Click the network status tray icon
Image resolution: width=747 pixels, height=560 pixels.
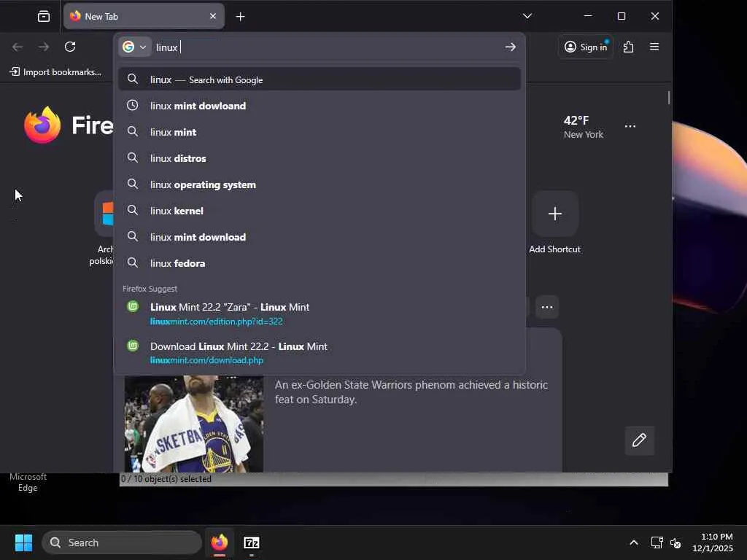tap(657, 542)
